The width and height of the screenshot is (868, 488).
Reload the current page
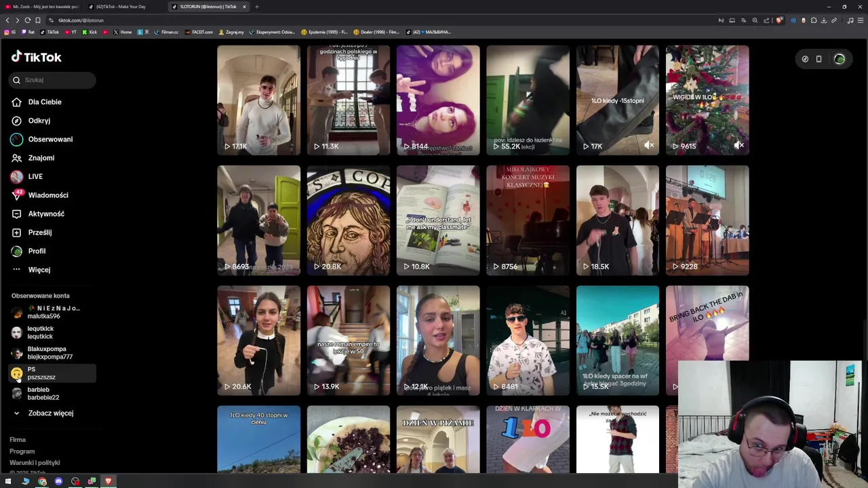click(x=27, y=20)
